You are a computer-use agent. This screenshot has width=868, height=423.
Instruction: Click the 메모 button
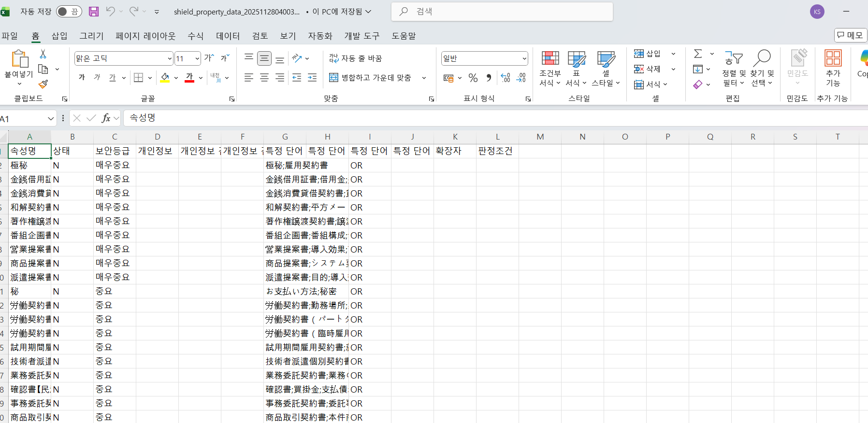point(850,35)
